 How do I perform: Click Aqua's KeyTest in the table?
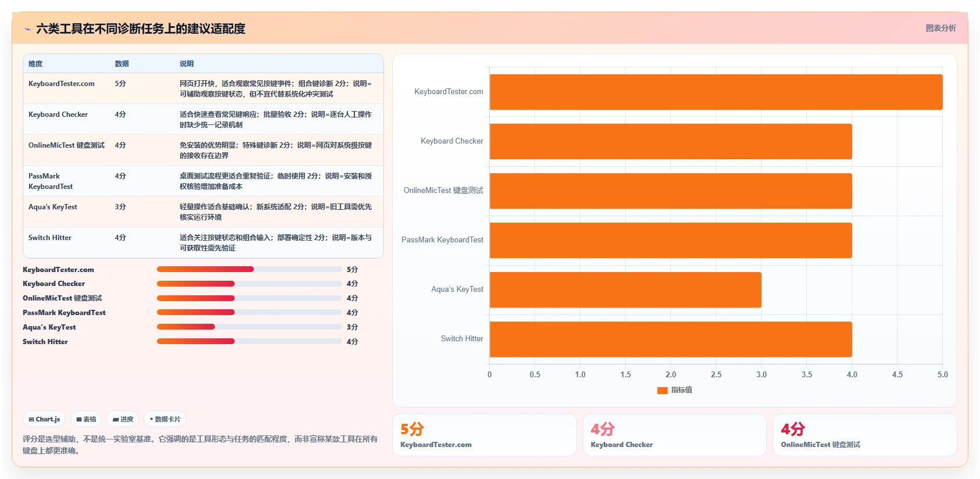pos(53,207)
